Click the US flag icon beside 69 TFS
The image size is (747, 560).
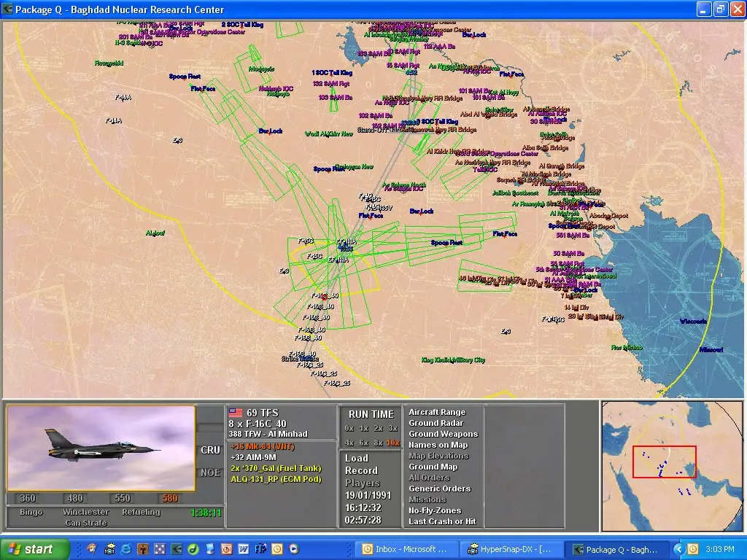(235, 413)
